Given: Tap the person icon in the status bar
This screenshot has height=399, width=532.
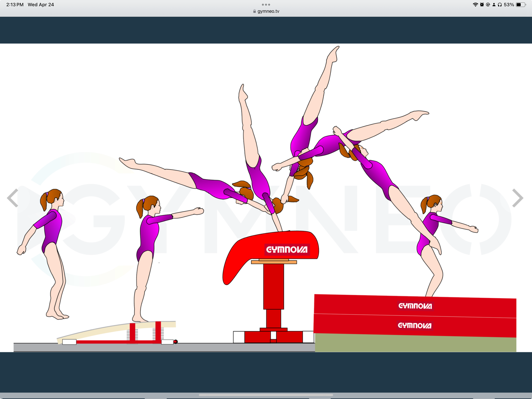Looking at the screenshot, I should 494,4.
